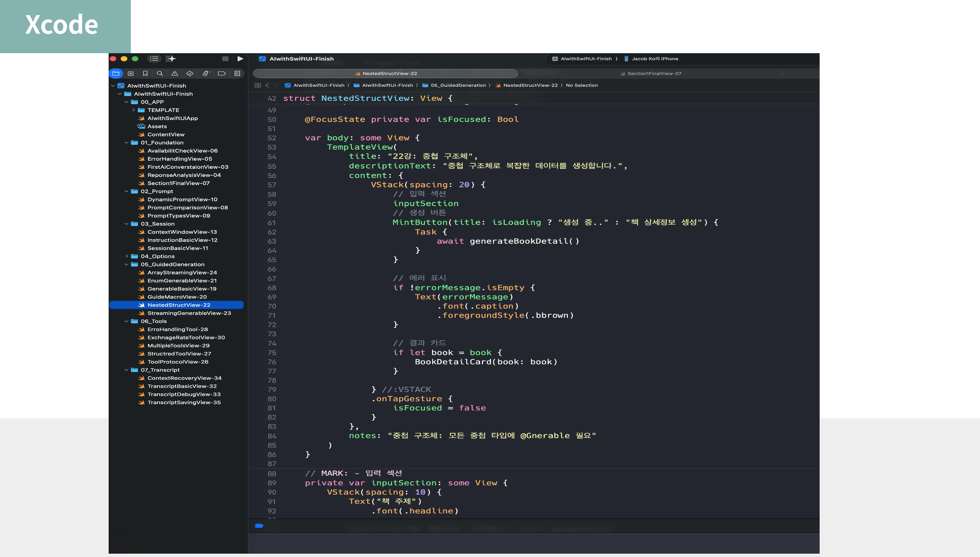Collapse the AIwithSwiftUI-Finish project root
The height and width of the screenshot is (557, 980).
tap(113, 86)
